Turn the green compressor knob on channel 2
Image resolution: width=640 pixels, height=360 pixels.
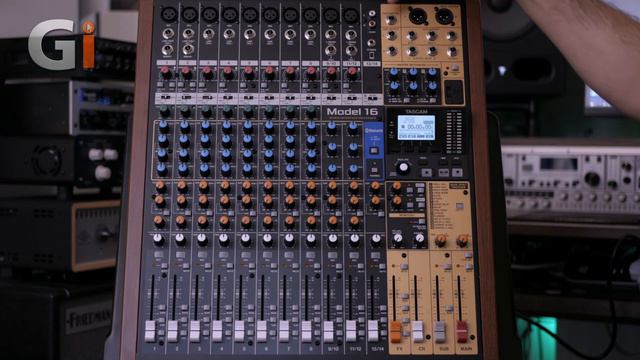click(185, 111)
